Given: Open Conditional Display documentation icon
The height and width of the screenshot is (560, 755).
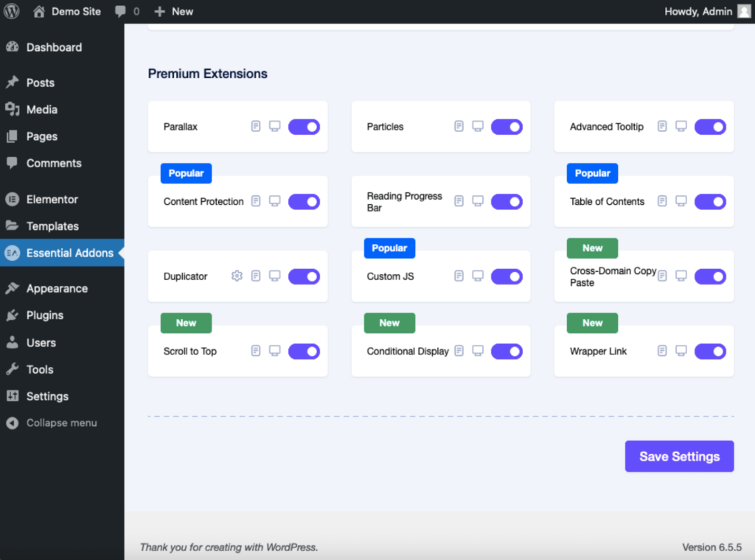Looking at the screenshot, I should click(x=459, y=351).
